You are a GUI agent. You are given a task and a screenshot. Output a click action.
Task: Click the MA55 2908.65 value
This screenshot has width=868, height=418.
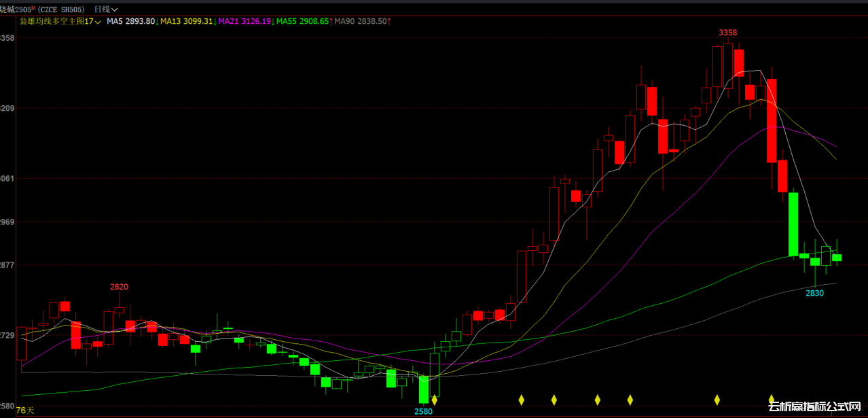click(302, 22)
